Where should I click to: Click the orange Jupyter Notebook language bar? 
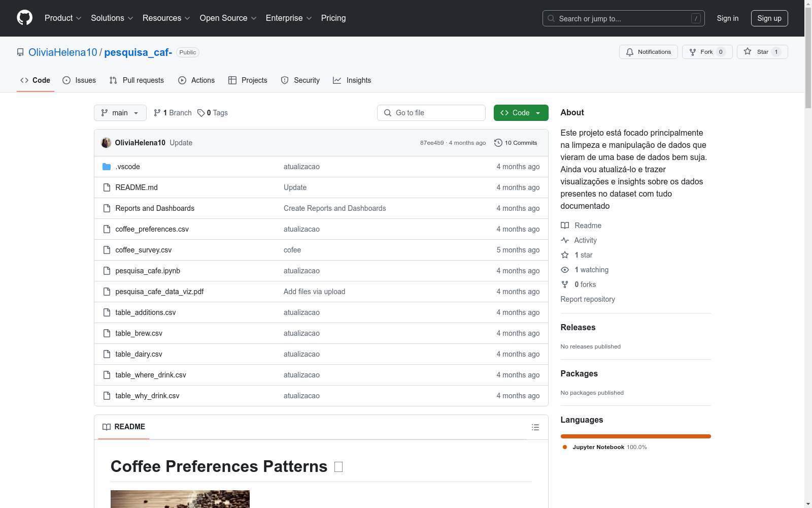tap(635, 436)
